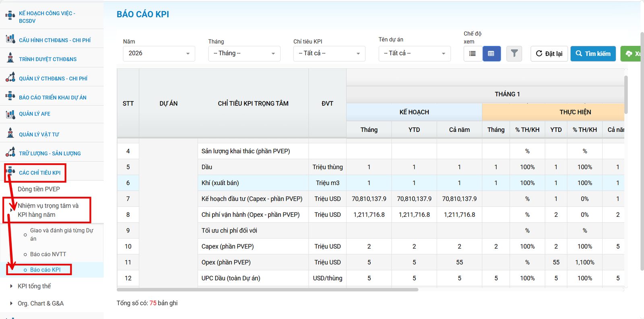
Task: Click the QUẢN LÝ VẬT TƯ icon
Action: coord(10,133)
